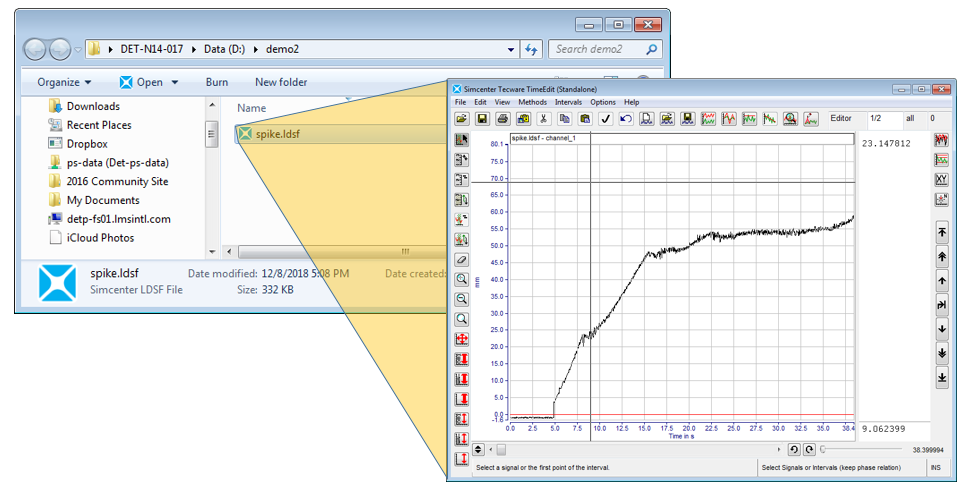Select the spike.ldsf file in list

coord(278,133)
